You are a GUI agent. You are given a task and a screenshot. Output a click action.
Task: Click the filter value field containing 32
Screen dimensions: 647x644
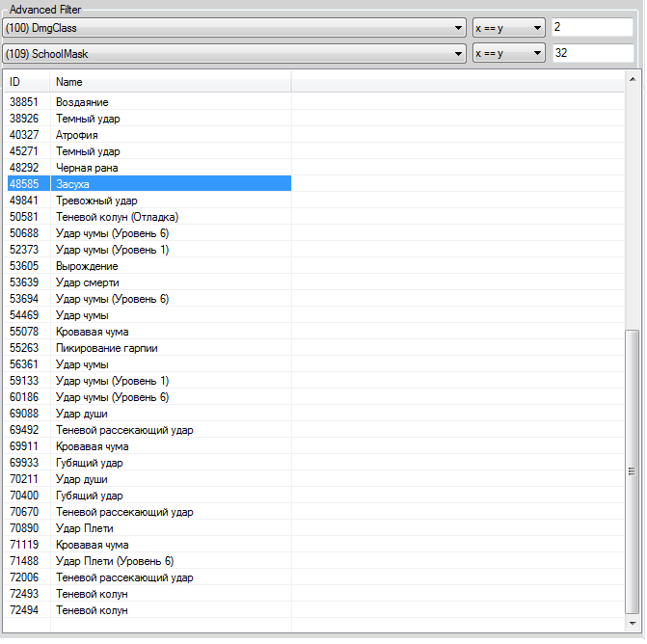point(592,54)
